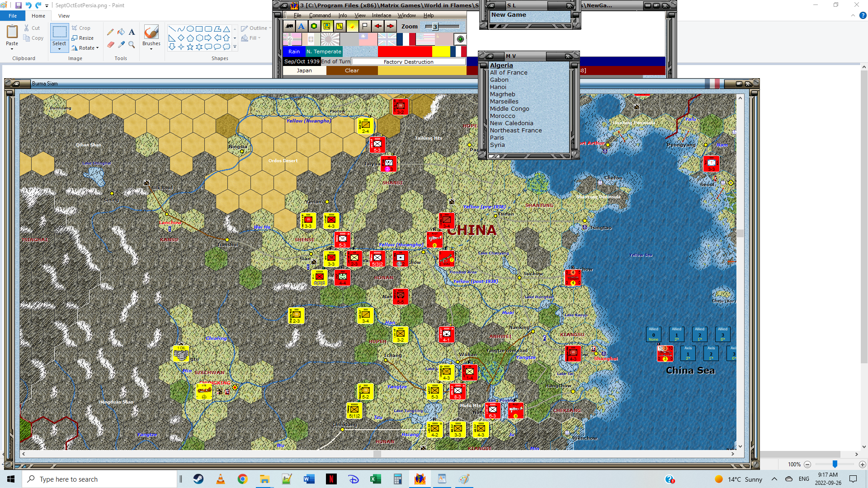Select the Color picker eyedropper
Image resolution: width=868 pixels, height=488 pixels.
[121, 44]
